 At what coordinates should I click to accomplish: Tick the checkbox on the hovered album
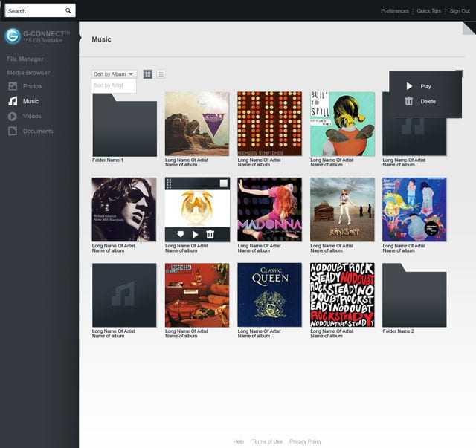pos(222,184)
